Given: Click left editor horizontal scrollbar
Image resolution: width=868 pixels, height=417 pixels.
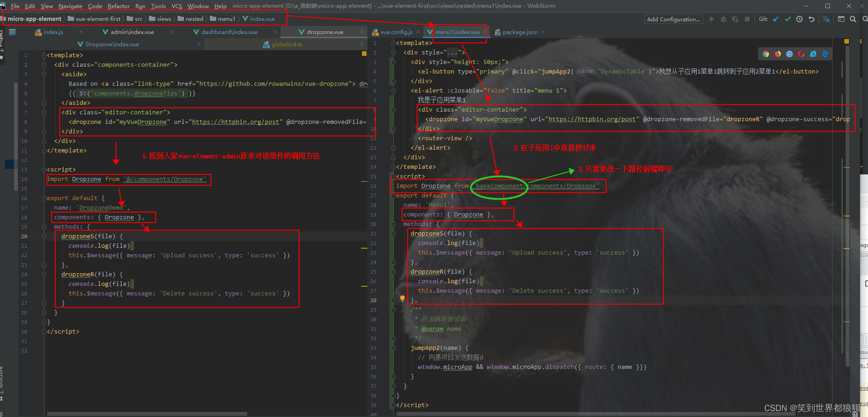Looking at the screenshot, I should coord(147,414).
